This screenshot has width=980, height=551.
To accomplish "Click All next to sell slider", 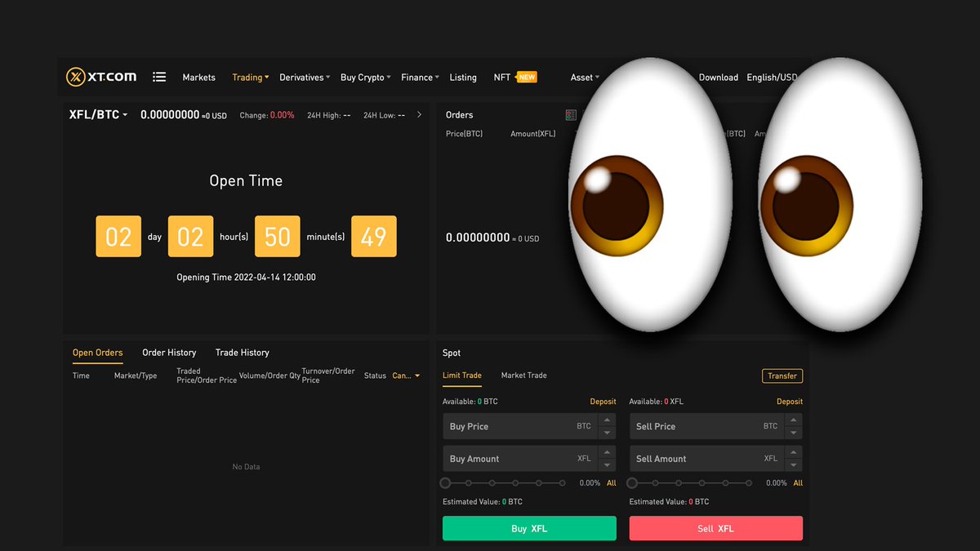I will point(798,483).
